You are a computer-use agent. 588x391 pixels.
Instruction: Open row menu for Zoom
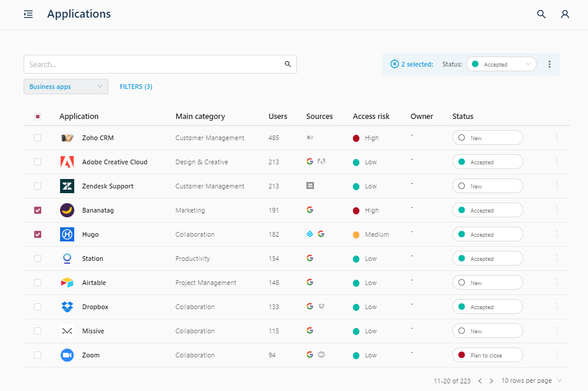(x=557, y=354)
